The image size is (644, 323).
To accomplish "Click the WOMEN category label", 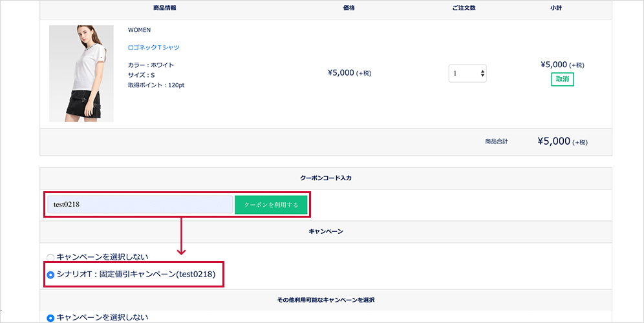I will [x=140, y=30].
